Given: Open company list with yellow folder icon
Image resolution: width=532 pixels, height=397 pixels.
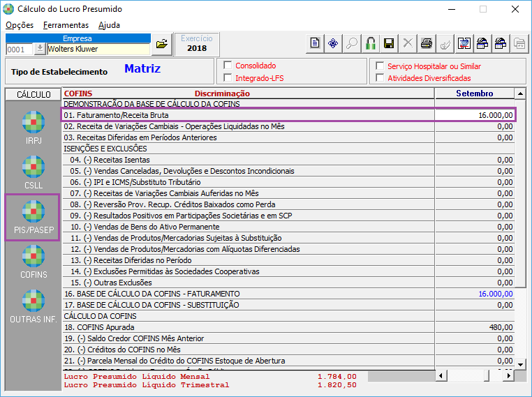Looking at the screenshot, I should (162, 44).
